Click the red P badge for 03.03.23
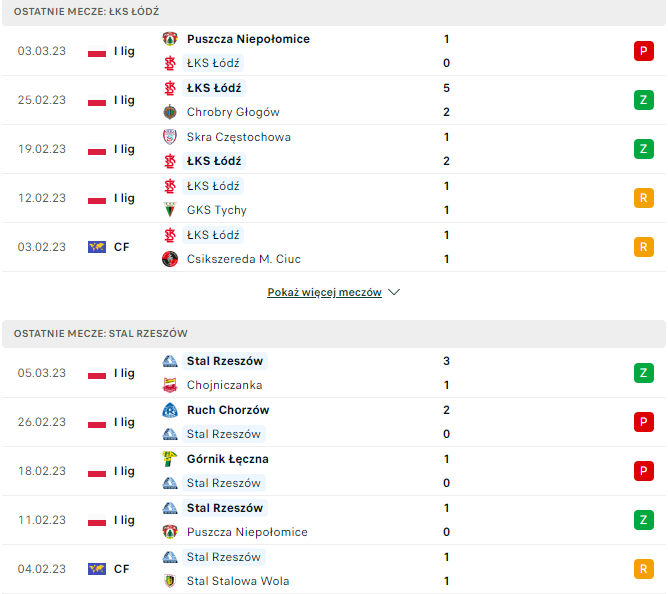The image size is (668, 594). (x=643, y=51)
